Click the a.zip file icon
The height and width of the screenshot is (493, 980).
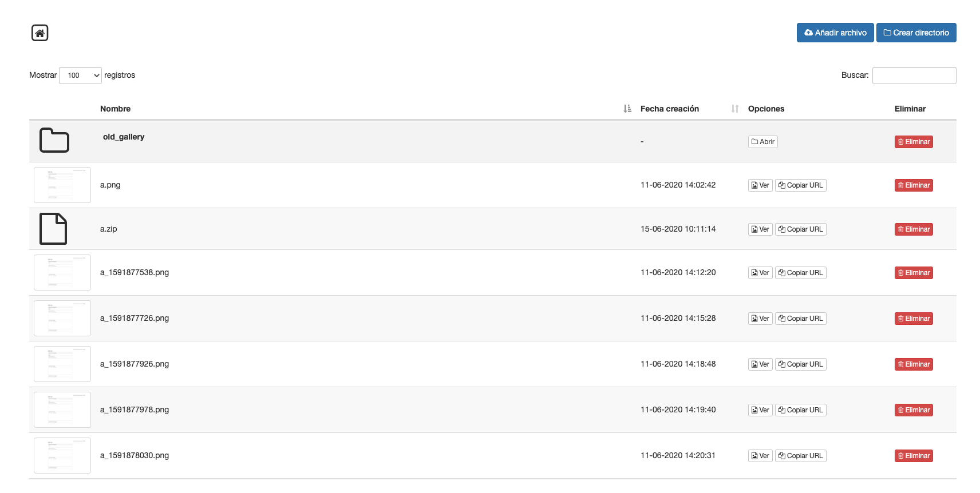tap(53, 229)
